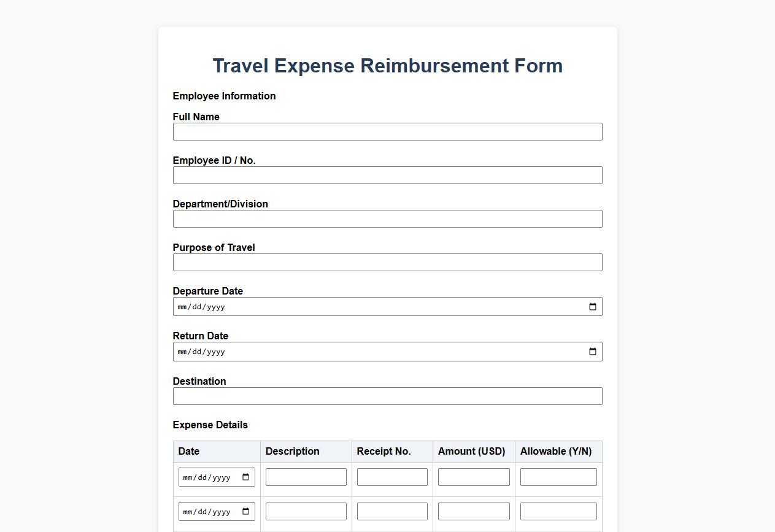Viewport: 775px width, 532px height.
Task: Click the Destination input field
Action: [x=387, y=396]
